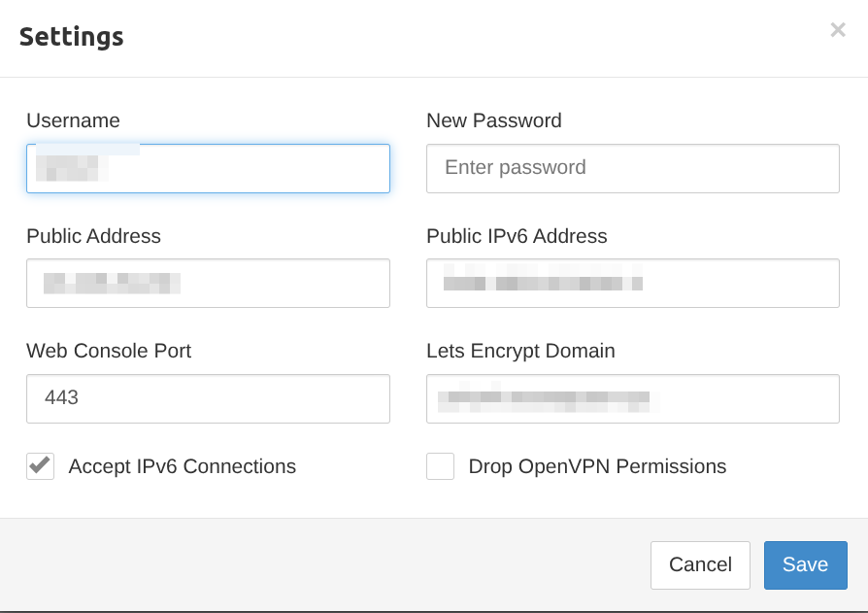Image resolution: width=868 pixels, height=613 pixels.
Task: Click the "Drop OpenVPN Permissions" label text
Action: pyautogui.click(x=597, y=466)
